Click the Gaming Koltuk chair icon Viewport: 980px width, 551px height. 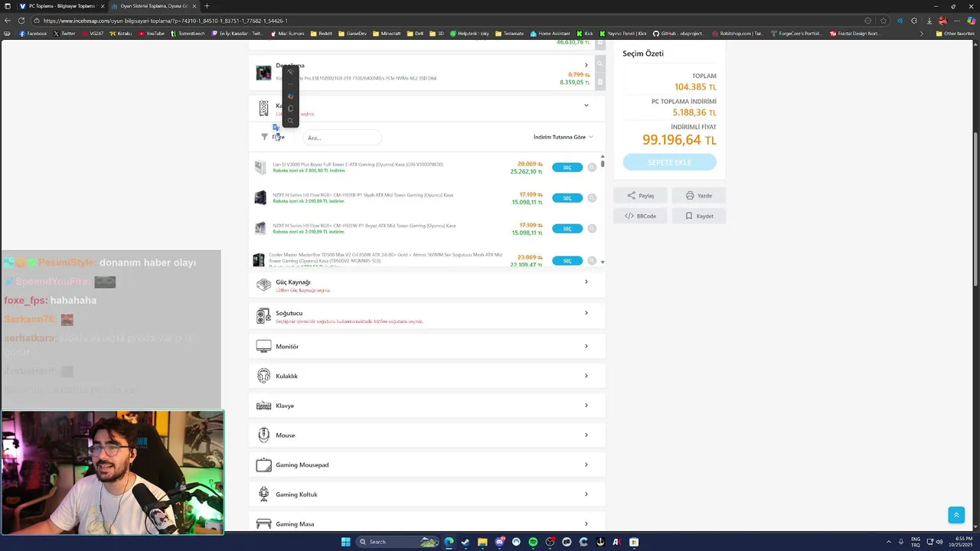coord(263,494)
